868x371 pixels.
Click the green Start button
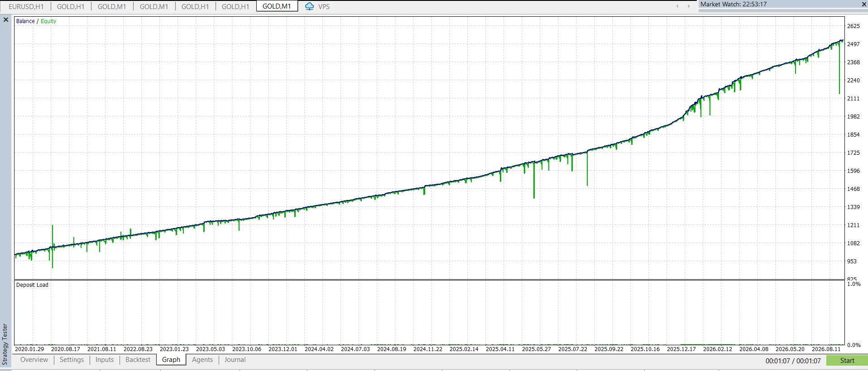[847, 361]
